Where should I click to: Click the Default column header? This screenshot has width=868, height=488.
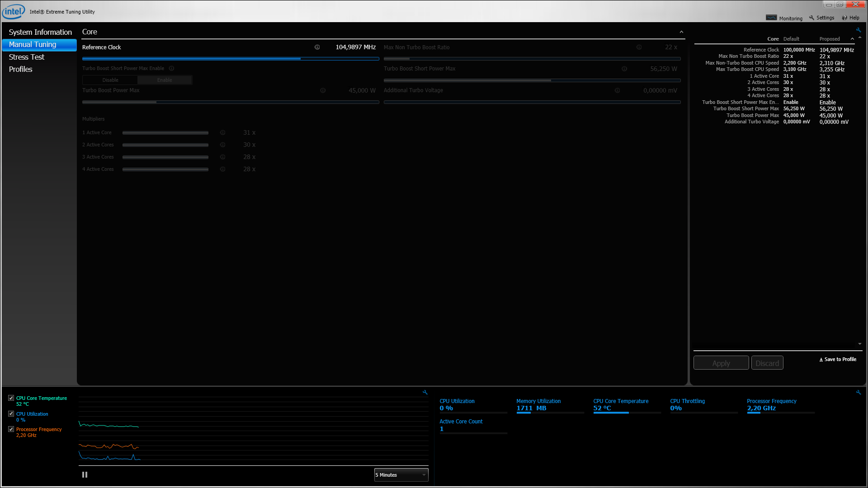click(x=791, y=39)
